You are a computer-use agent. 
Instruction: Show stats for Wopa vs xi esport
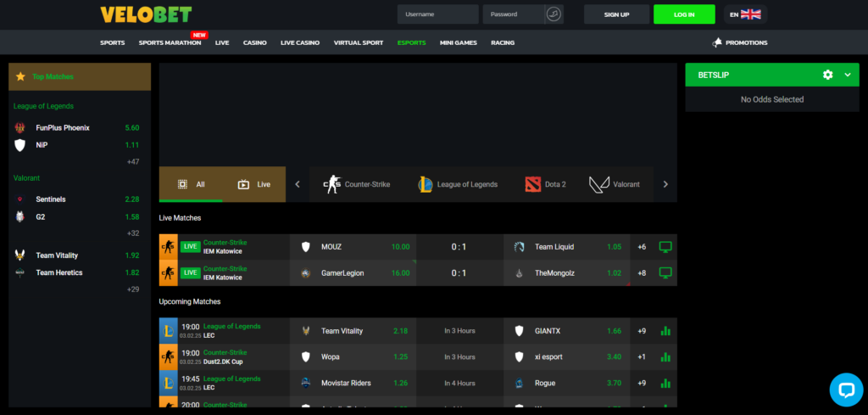pyautogui.click(x=665, y=356)
